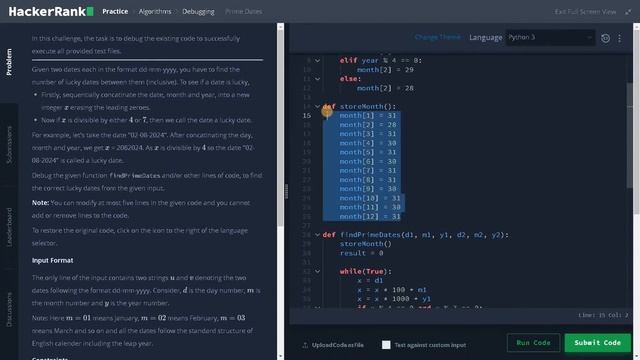Image resolution: width=640 pixels, height=360 pixels.
Task: Click the restore original code icon
Action: click(x=605, y=38)
